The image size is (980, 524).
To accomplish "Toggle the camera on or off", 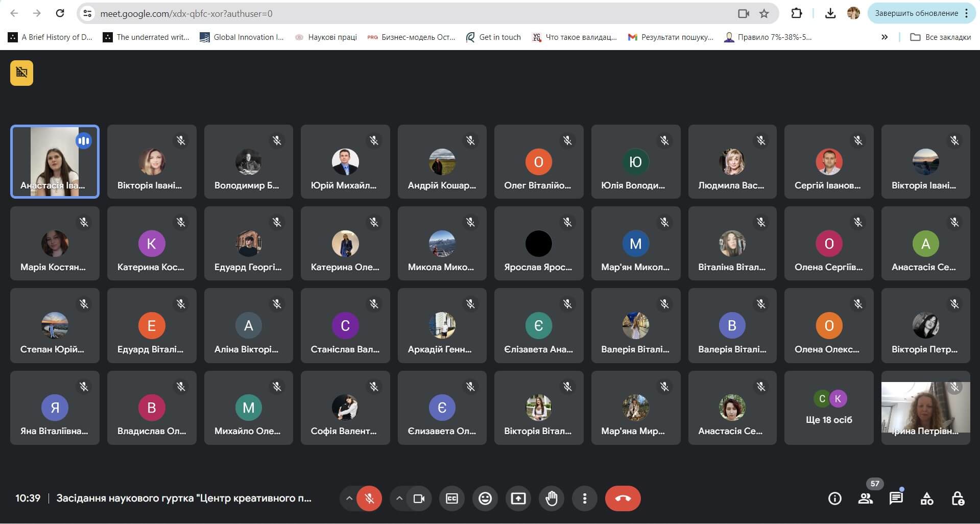I will (x=419, y=498).
